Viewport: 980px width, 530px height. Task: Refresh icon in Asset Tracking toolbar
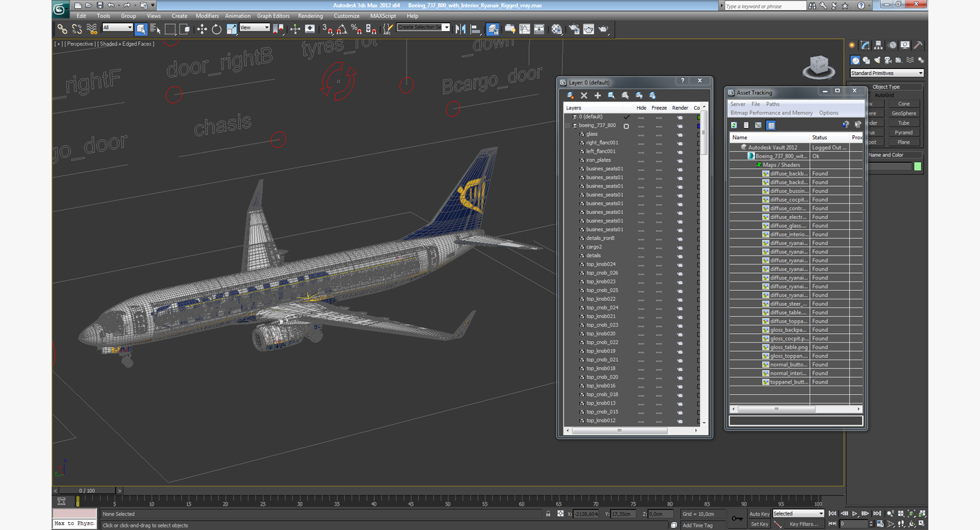734,125
